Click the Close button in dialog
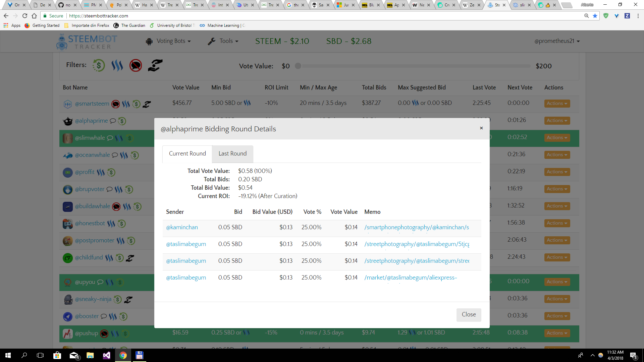 click(469, 315)
